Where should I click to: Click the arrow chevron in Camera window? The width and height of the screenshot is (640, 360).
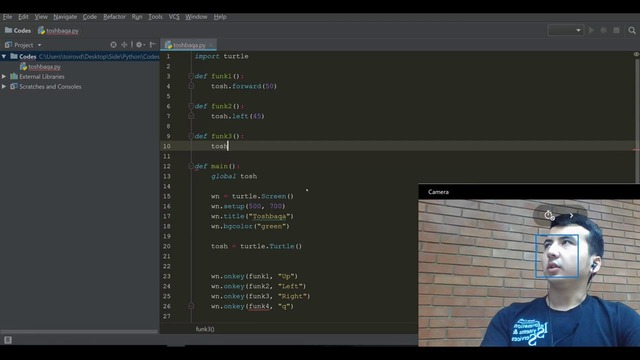point(571,215)
